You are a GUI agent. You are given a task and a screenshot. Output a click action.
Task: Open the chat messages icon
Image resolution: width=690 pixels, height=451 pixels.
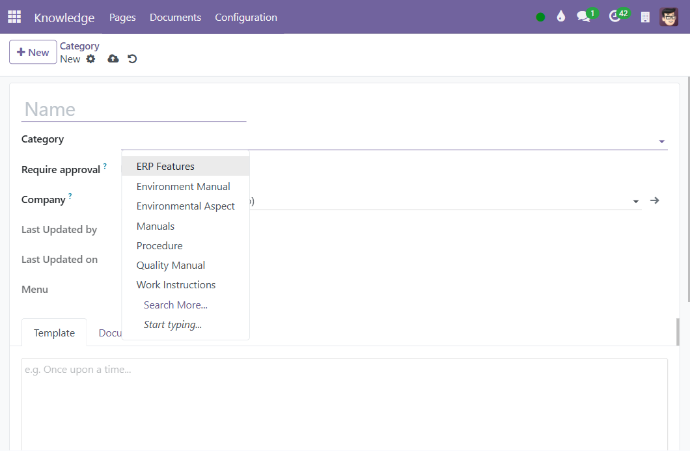pos(585,17)
